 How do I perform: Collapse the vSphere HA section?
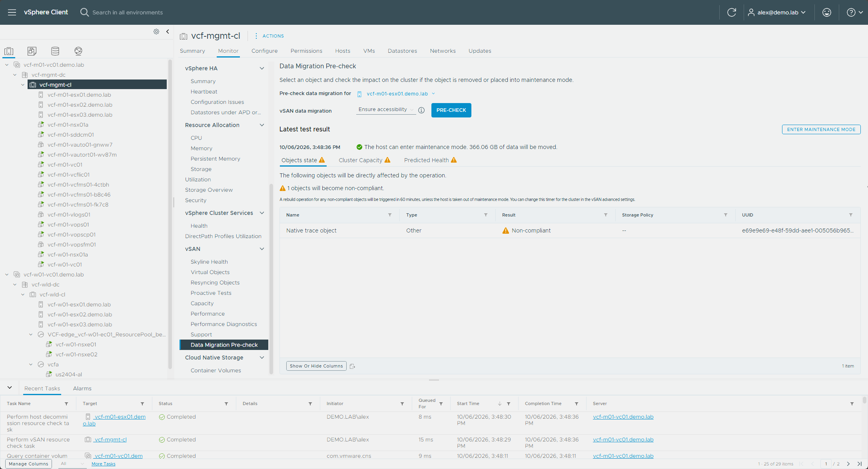[x=262, y=68]
